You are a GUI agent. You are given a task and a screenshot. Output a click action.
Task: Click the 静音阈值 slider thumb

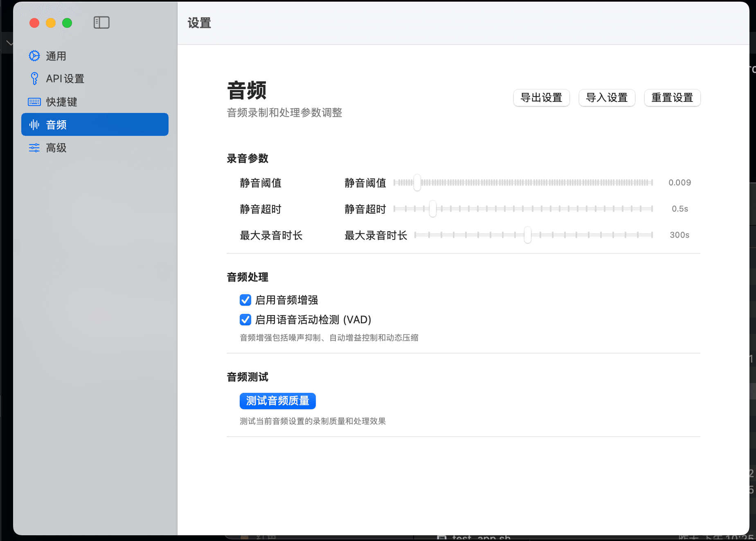pyautogui.click(x=417, y=183)
